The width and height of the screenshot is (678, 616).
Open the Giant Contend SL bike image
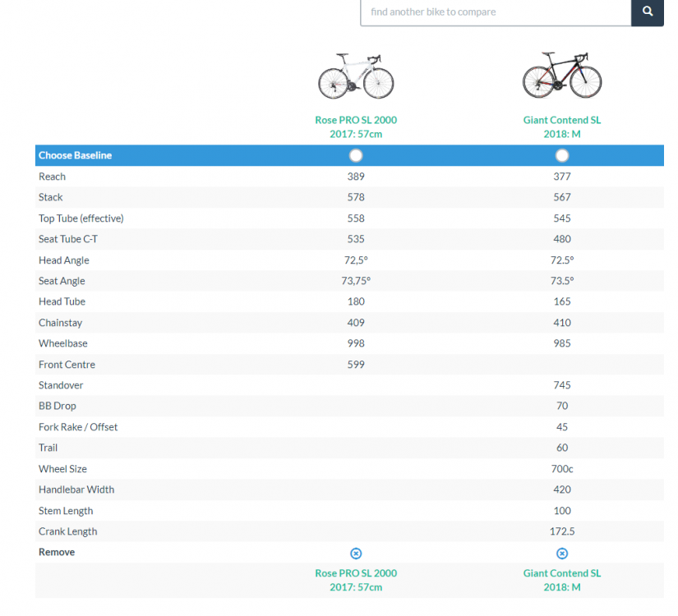561,76
